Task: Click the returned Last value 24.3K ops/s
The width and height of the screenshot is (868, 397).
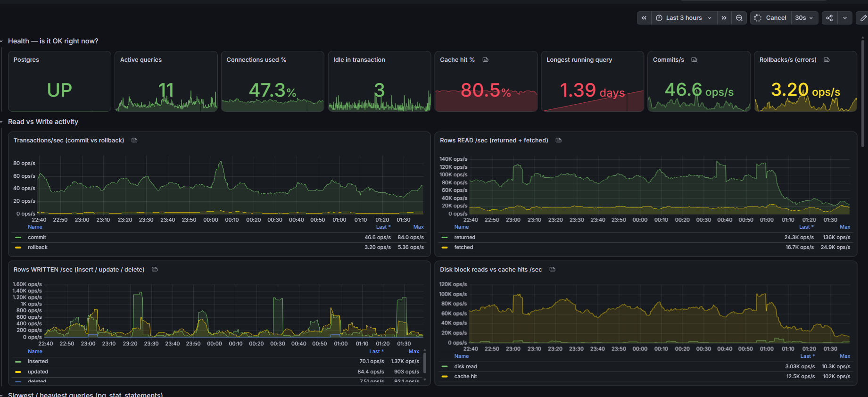Action: [x=799, y=238]
